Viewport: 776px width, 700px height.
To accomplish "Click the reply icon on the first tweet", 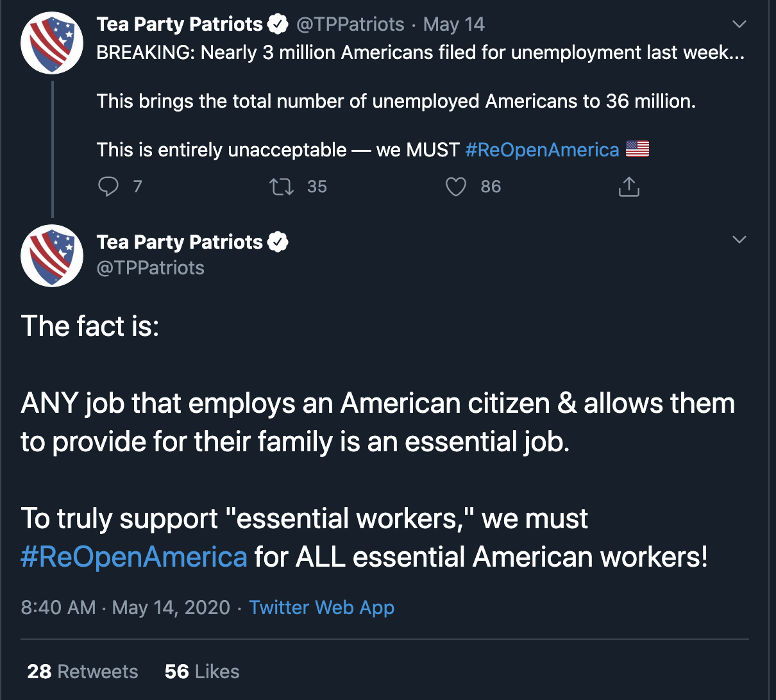I will coord(108,187).
